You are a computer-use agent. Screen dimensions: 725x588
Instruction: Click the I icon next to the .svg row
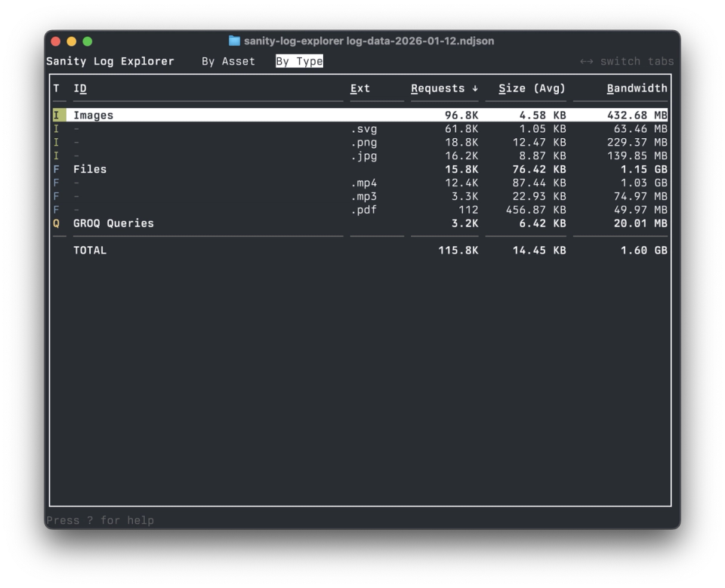[56, 128]
